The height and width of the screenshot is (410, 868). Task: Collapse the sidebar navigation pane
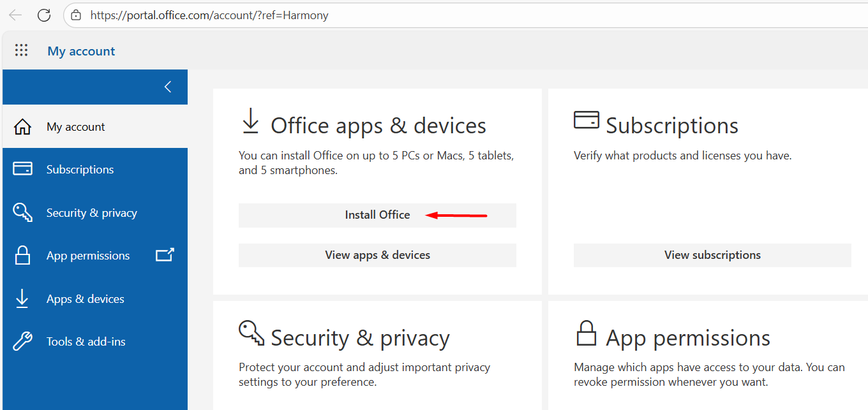[x=168, y=87]
